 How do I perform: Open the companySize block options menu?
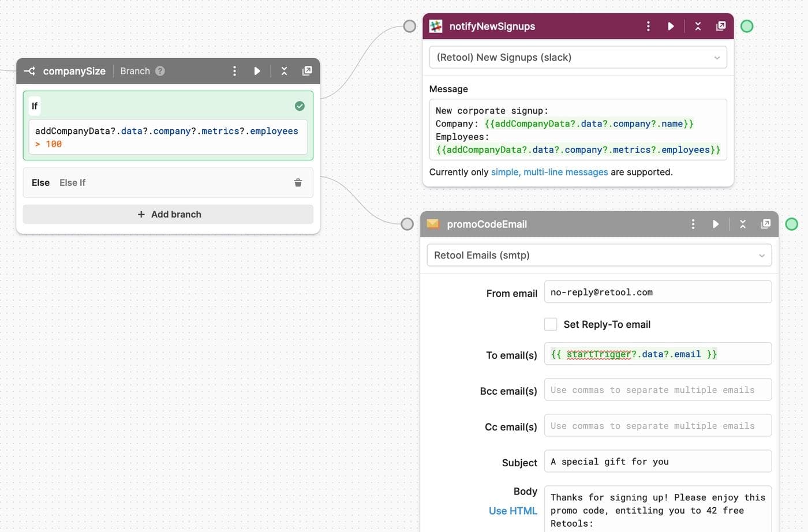click(x=234, y=70)
